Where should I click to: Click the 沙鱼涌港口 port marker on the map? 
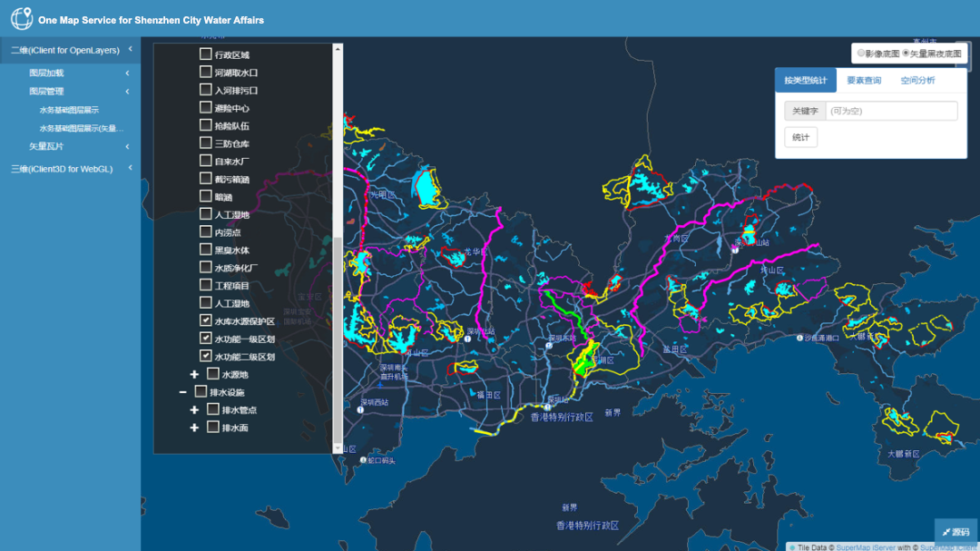click(799, 338)
